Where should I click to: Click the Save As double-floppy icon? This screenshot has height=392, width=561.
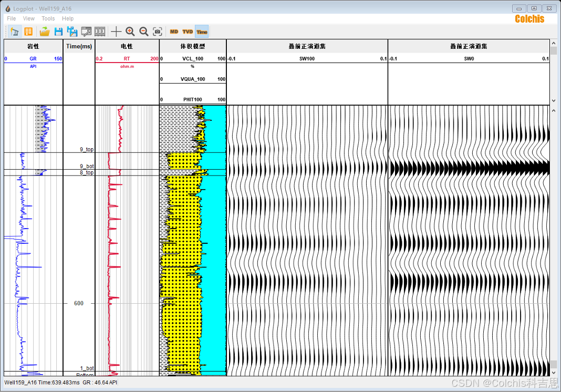pos(72,32)
